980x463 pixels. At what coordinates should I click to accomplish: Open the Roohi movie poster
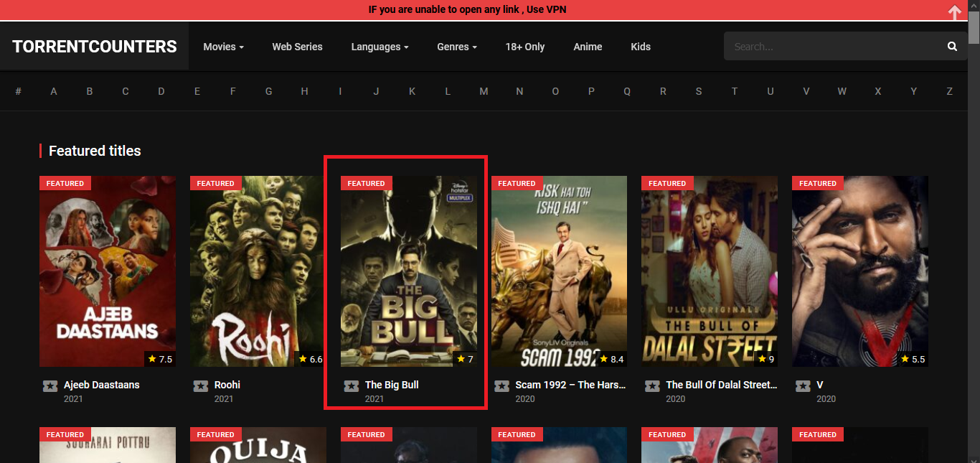[x=258, y=271]
